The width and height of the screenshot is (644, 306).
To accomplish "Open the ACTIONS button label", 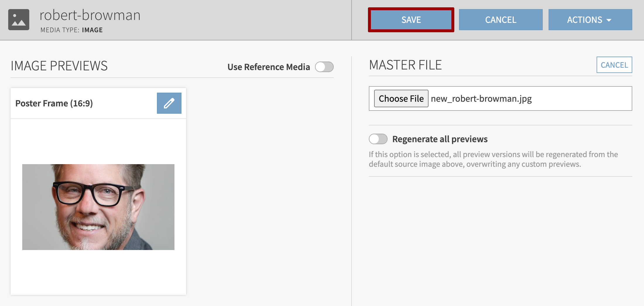I will 584,20.
